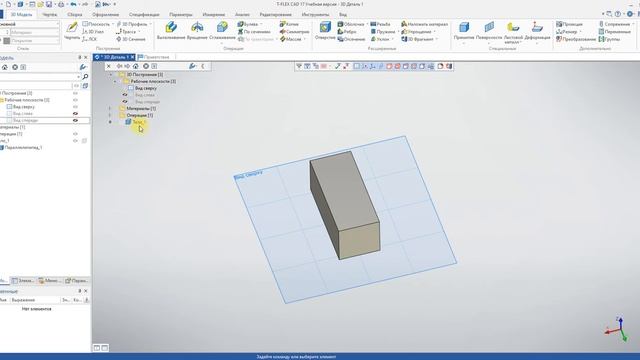Open the Сборка ribbon tab

click(75, 14)
